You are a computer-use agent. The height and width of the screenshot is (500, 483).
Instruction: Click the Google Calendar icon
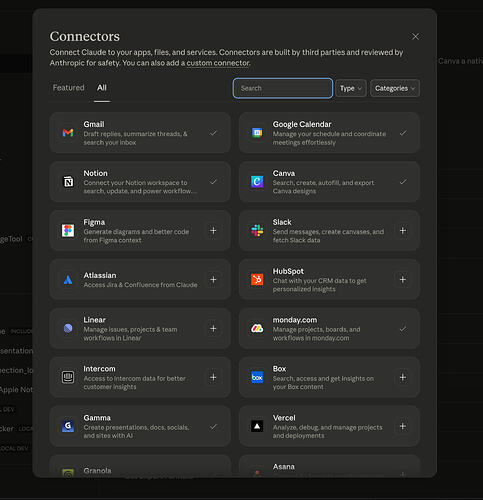257,133
